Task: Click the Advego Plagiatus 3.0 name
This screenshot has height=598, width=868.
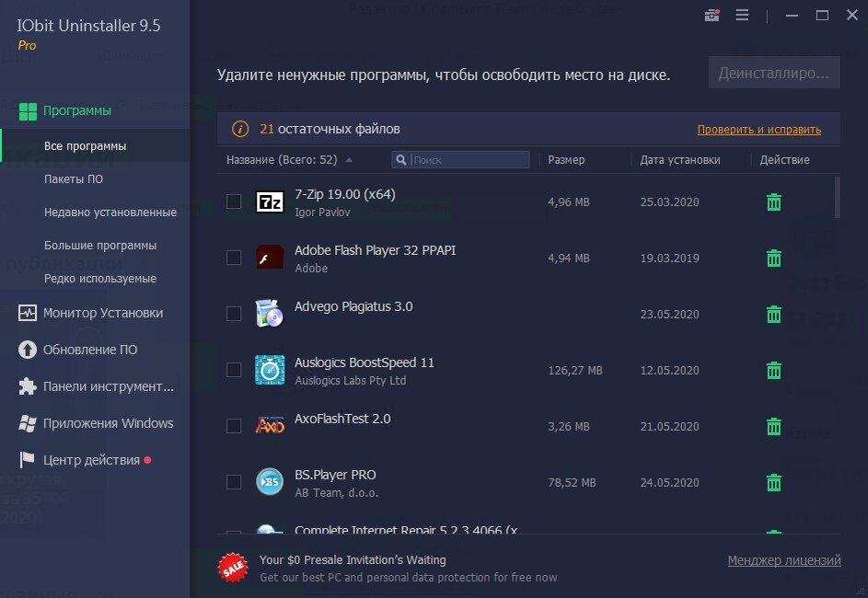Action: pos(353,306)
